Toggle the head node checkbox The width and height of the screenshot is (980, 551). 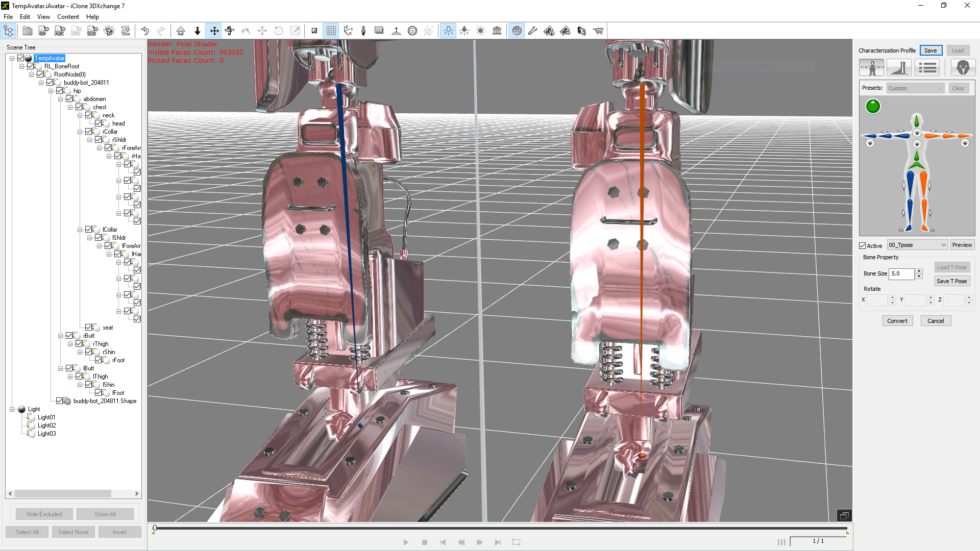(99, 123)
